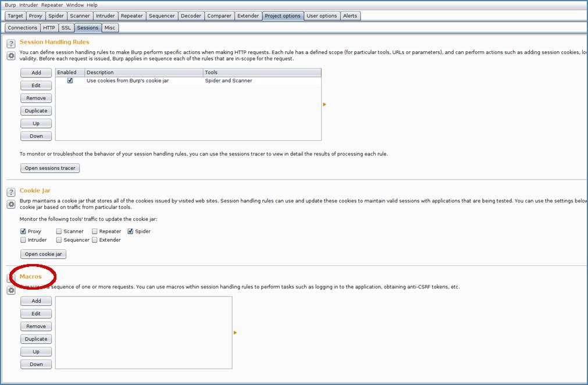Open the Cookie Jar gear options
The image size is (588, 385).
click(11, 204)
